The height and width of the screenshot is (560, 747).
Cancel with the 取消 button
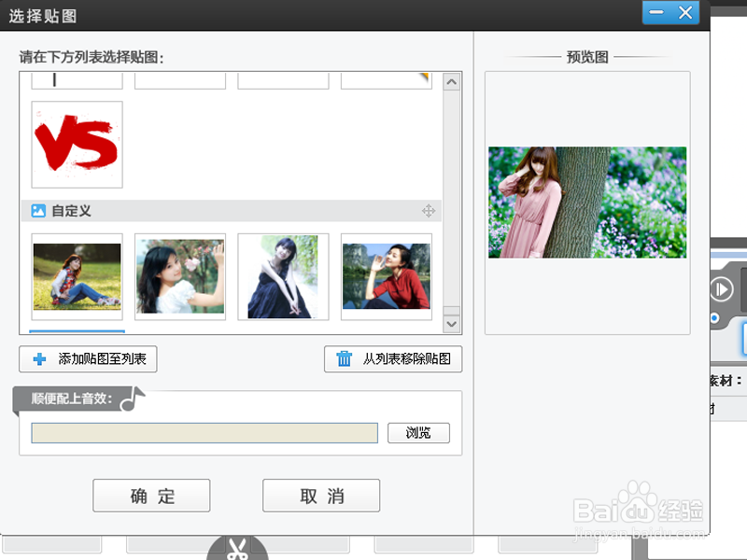click(x=321, y=496)
